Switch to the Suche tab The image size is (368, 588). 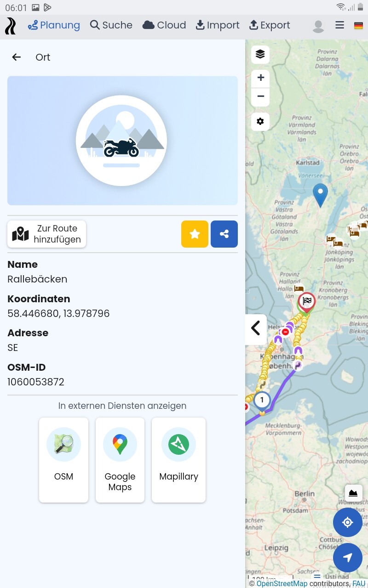pyautogui.click(x=111, y=25)
